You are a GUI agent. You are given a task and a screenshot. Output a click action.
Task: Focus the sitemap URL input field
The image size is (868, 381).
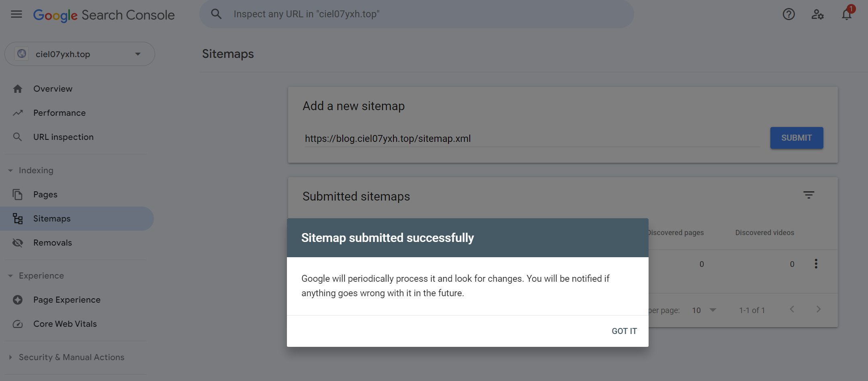530,139
